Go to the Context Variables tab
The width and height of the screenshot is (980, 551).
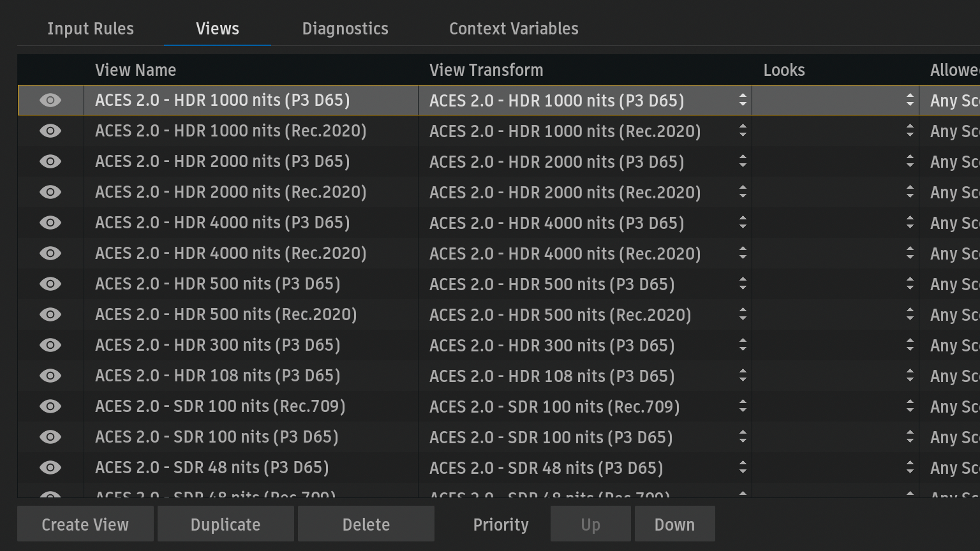[514, 29]
